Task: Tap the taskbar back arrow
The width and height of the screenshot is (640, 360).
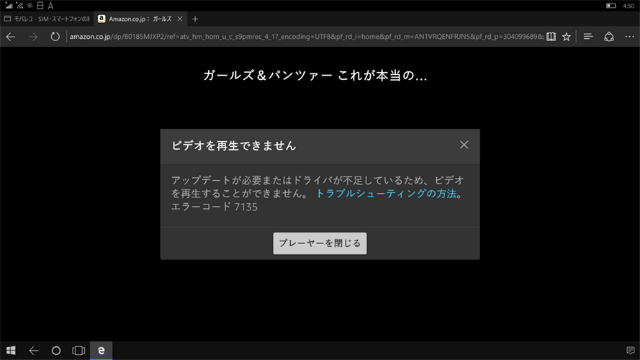Action: tap(33, 350)
